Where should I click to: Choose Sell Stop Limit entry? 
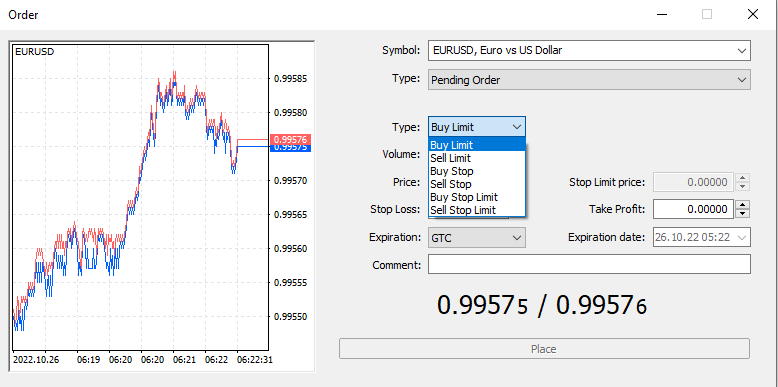click(x=476, y=210)
